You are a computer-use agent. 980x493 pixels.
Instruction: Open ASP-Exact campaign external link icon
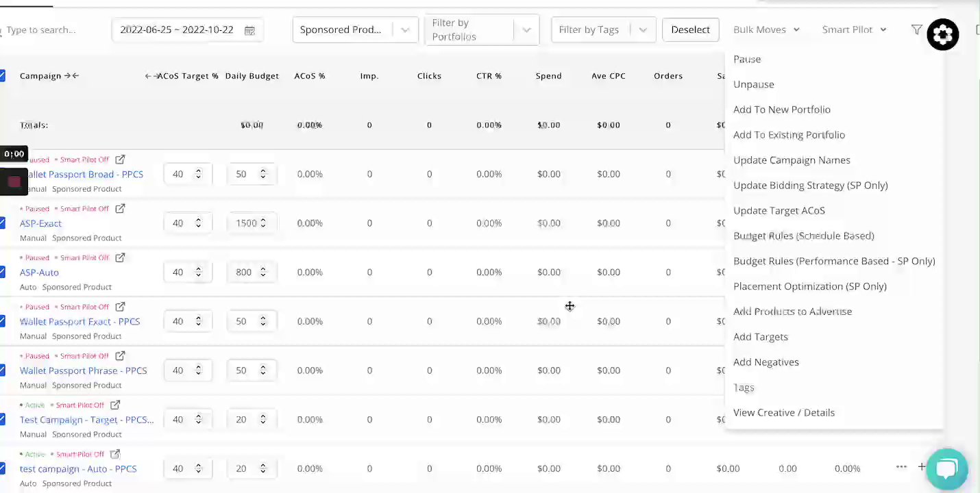(x=120, y=208)
